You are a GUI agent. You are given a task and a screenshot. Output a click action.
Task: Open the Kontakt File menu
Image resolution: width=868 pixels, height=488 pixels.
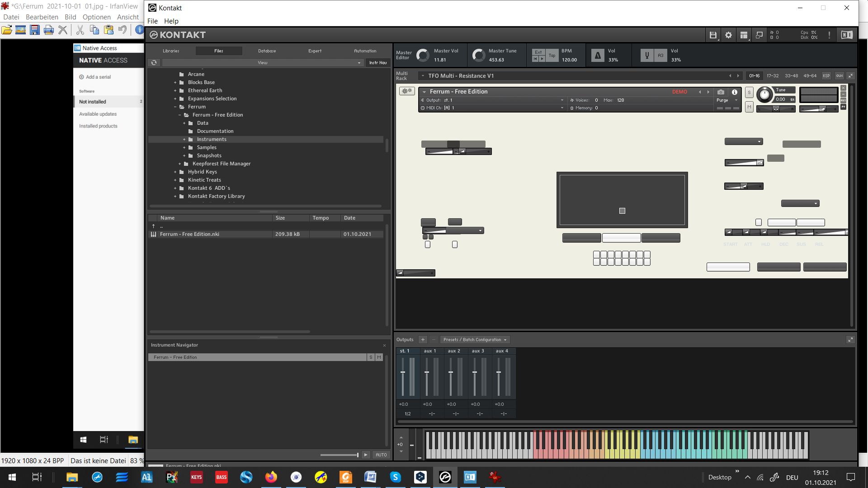(x=152, y=21)
